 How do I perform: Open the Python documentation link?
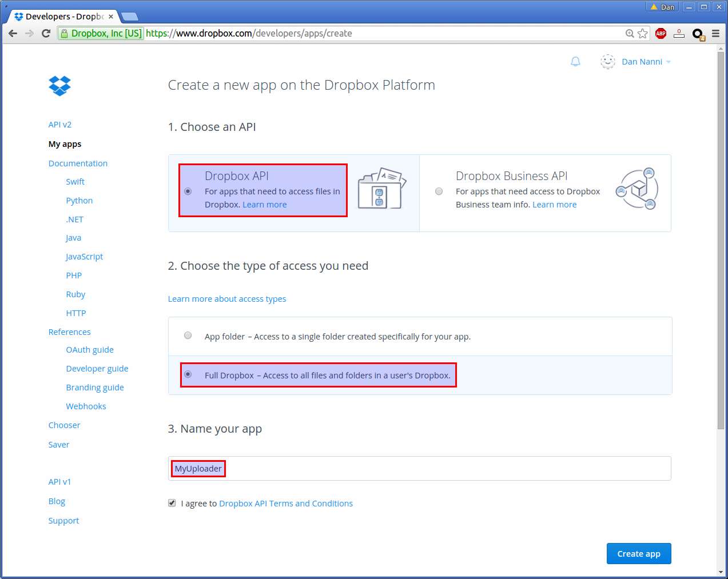coord(79,201)
